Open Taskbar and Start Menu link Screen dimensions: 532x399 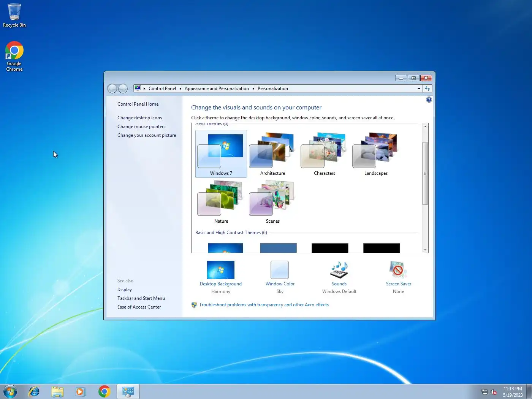coord(141,298)
